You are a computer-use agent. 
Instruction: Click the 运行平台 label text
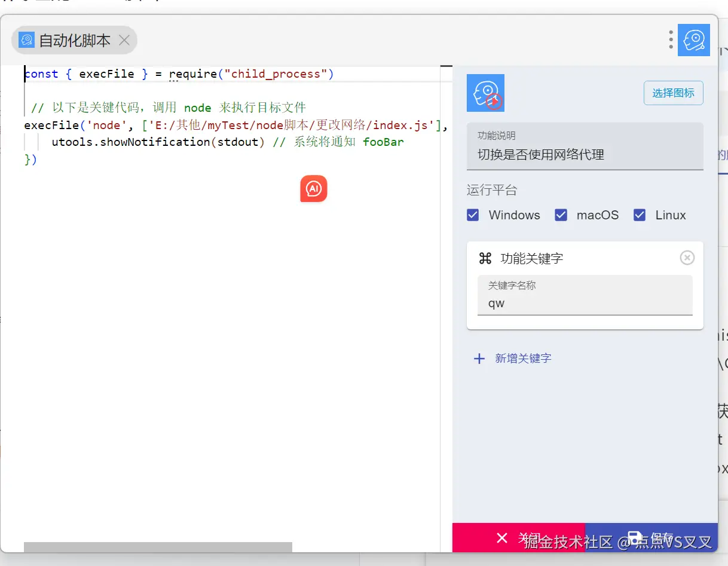point(492,190)
